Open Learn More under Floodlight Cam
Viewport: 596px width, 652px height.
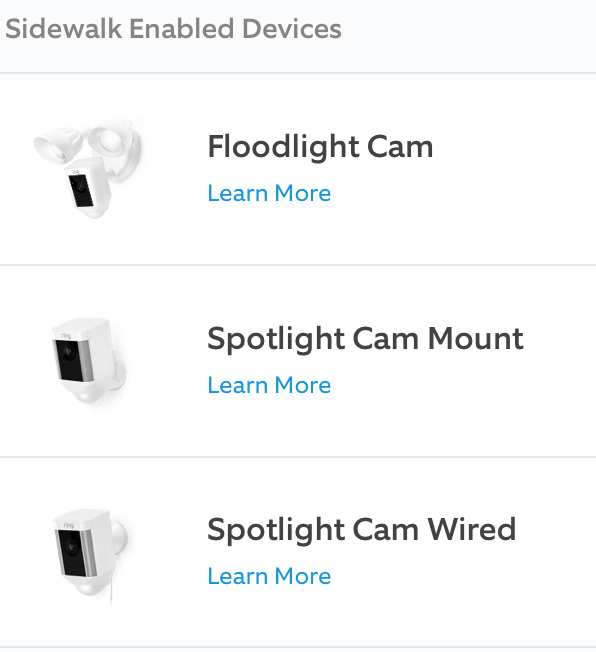pyautogui.click(x=269, y=193)
